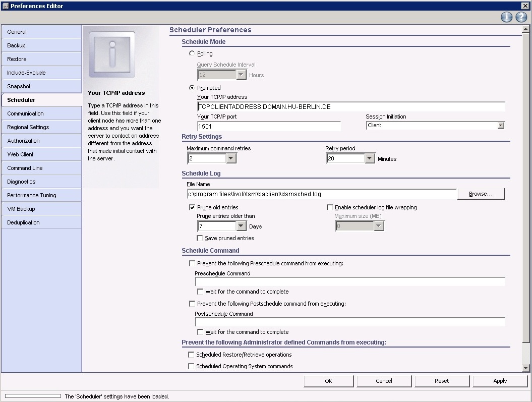The height and width of the screenshot is (402, 532).
Task: Open the Retry period dropdown
Action: coord(370,159)
